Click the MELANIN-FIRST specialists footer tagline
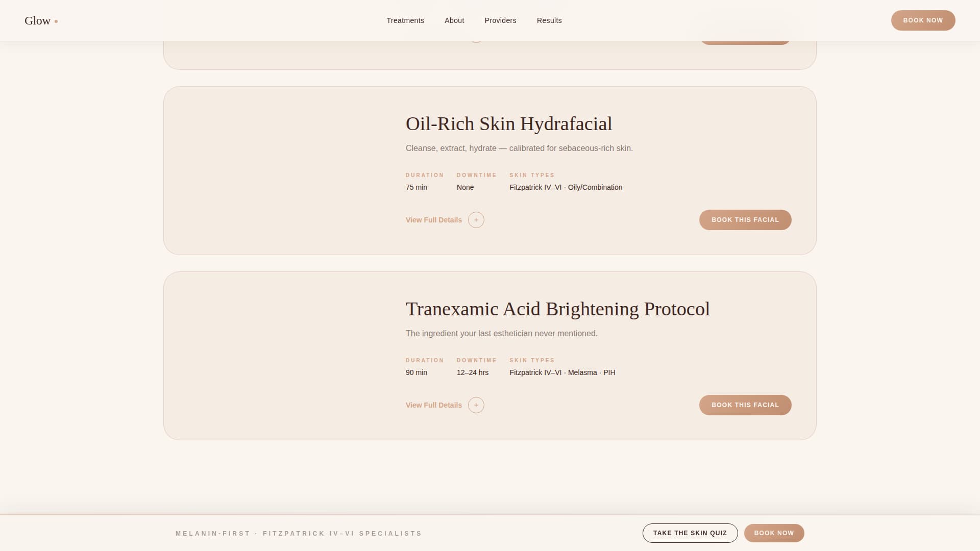This screenshot has width=980, height=551. click(x=299, y=533)
